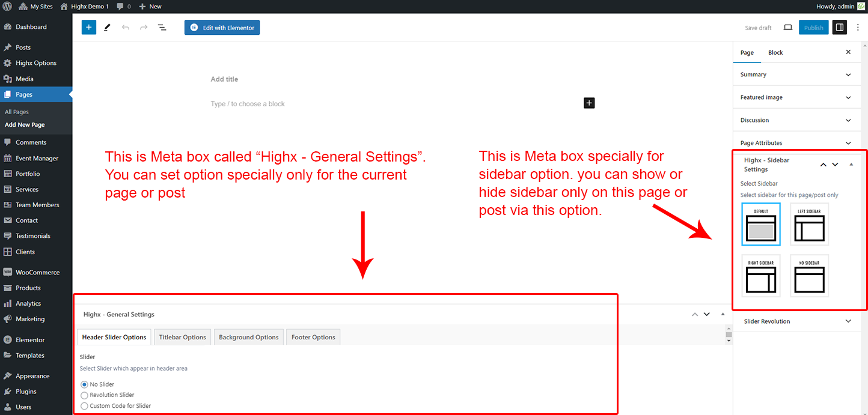Image resolution: width=868 pixels, height=415 pixels.
Task: Click the blue block inserter plus icon
Action: [89, 28]
